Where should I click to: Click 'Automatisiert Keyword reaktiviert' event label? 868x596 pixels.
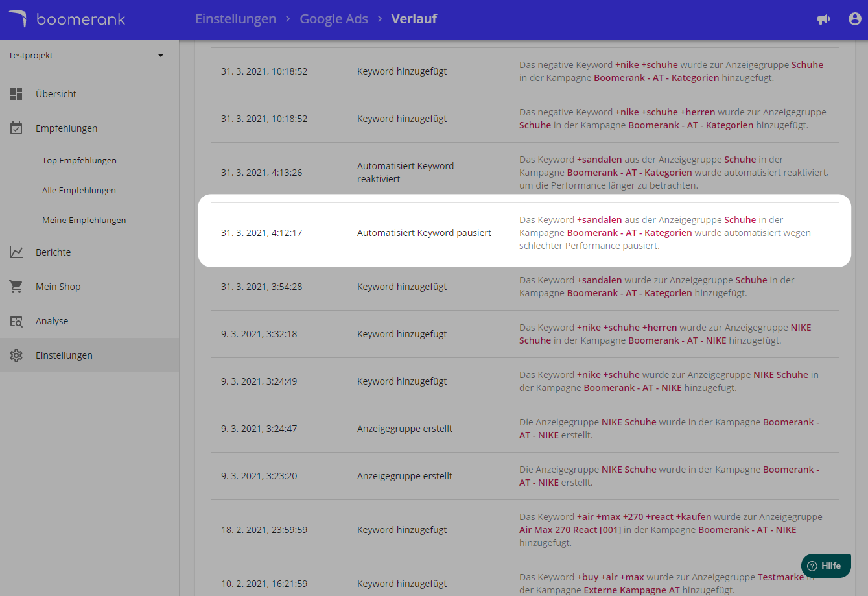pos(405,173)
